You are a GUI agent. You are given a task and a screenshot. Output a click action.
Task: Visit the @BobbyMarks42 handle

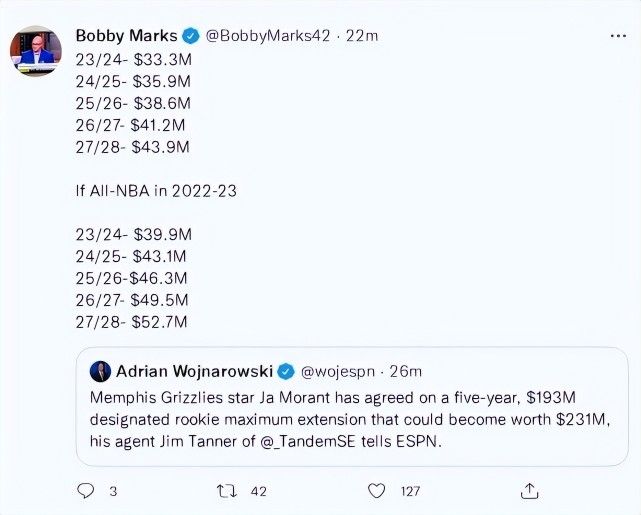(266, 36)
